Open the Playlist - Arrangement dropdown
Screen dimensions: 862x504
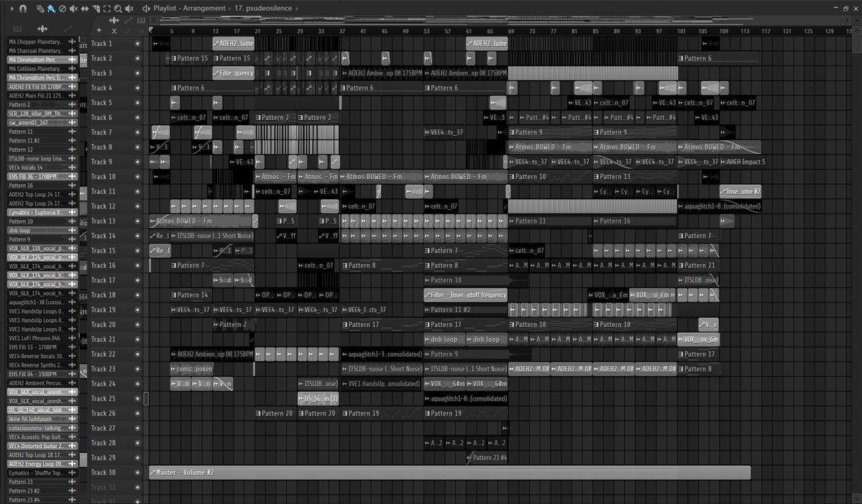tap(190, 8)
